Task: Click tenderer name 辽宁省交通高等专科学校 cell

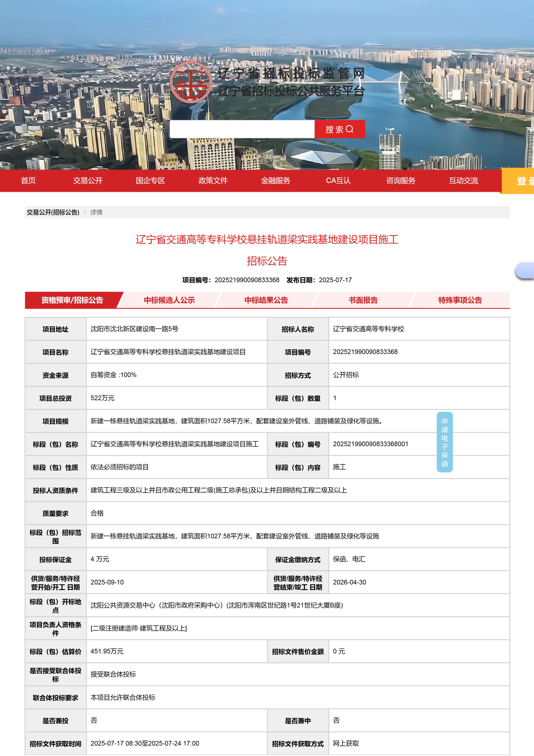Action: coord(419,329)
